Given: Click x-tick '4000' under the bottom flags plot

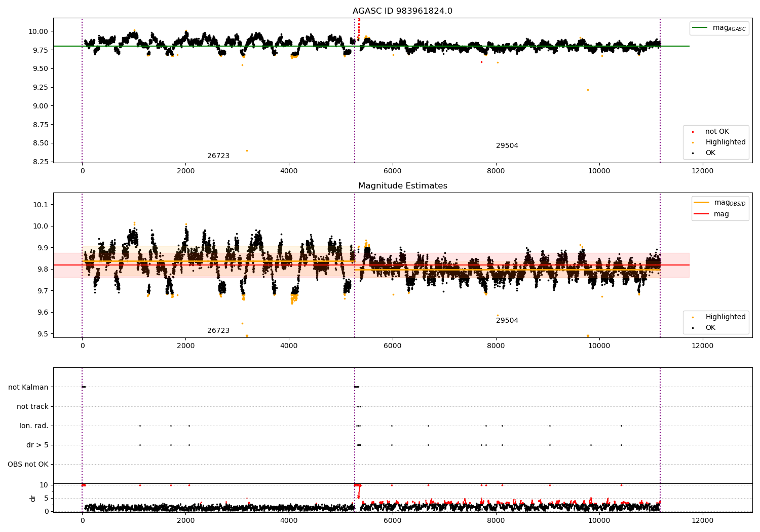Looking at the screenshot, I should pyautogui.click(x=289, y=520).
